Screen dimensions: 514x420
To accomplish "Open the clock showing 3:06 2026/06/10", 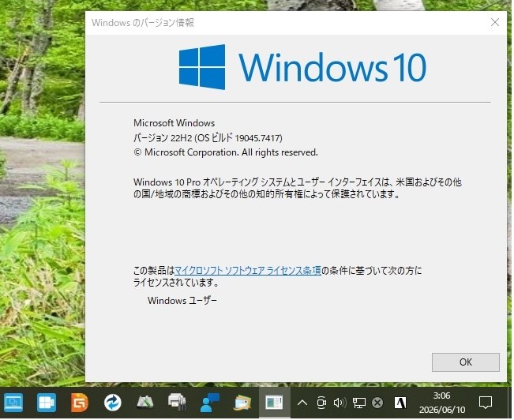I will [x=443, y=403].
